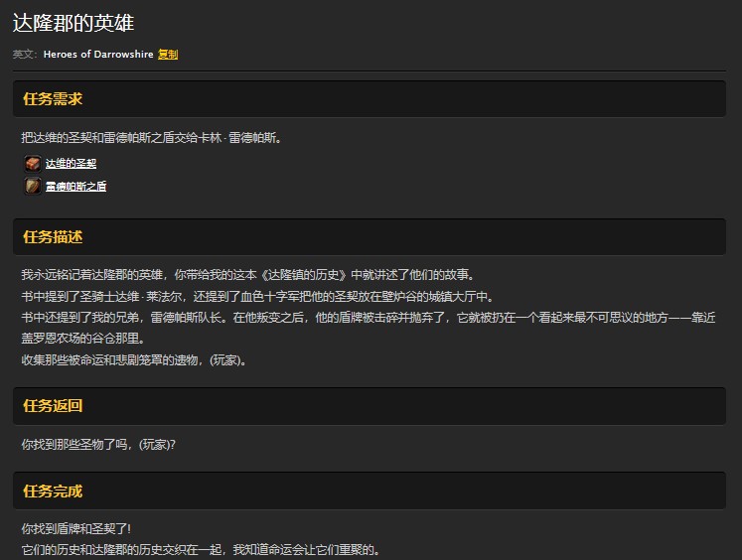The height and width of the screenshot is (560, 742).
Task: Click the final line starting 它们的历史
Action: pos(200,549)
